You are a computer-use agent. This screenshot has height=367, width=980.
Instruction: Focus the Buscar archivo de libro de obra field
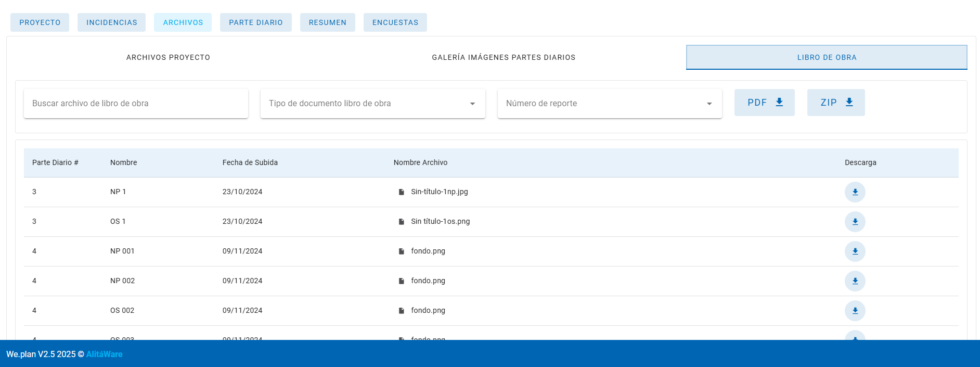pos(136,104)
